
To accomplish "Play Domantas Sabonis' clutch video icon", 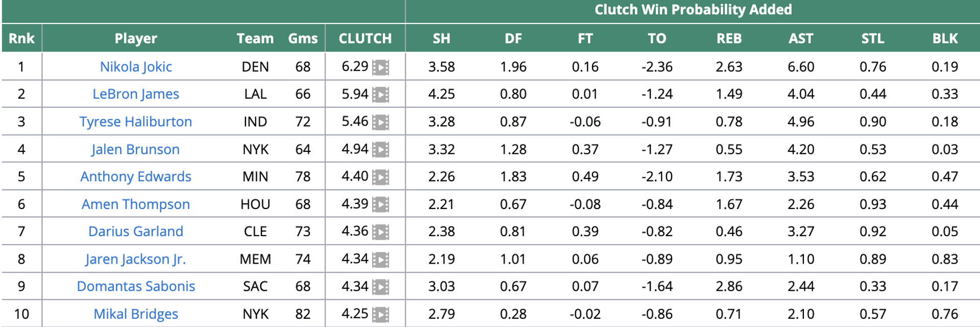I will pos(380,287).
